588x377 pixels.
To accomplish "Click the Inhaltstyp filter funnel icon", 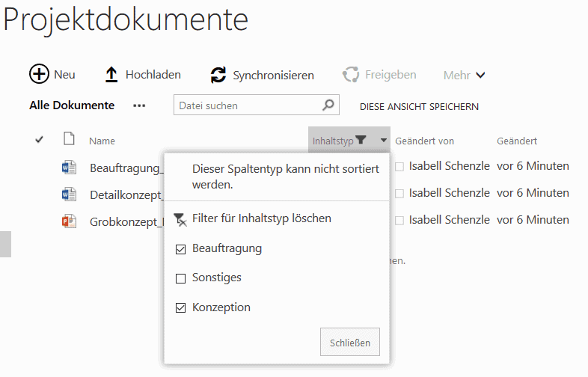I will 361,140.
